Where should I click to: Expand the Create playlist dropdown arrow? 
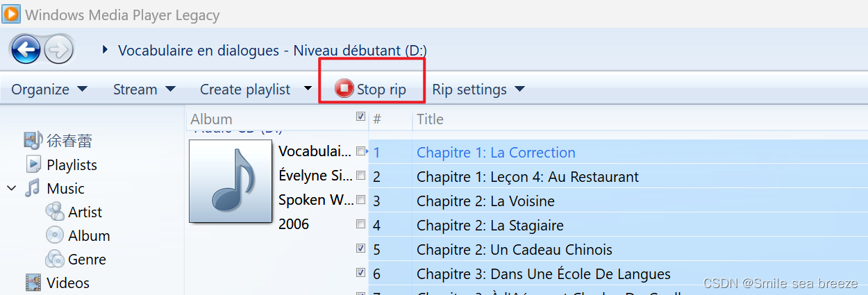[x=308, y=89]
